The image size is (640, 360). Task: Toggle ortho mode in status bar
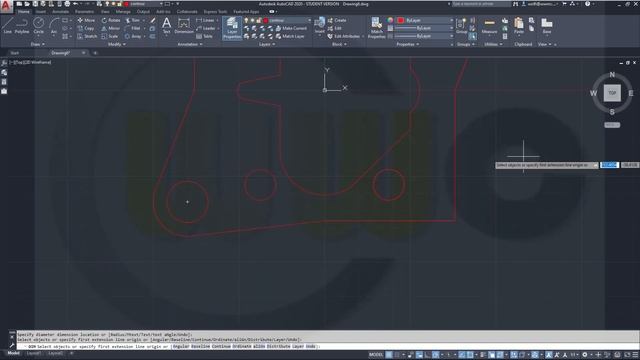click(427, 355)
